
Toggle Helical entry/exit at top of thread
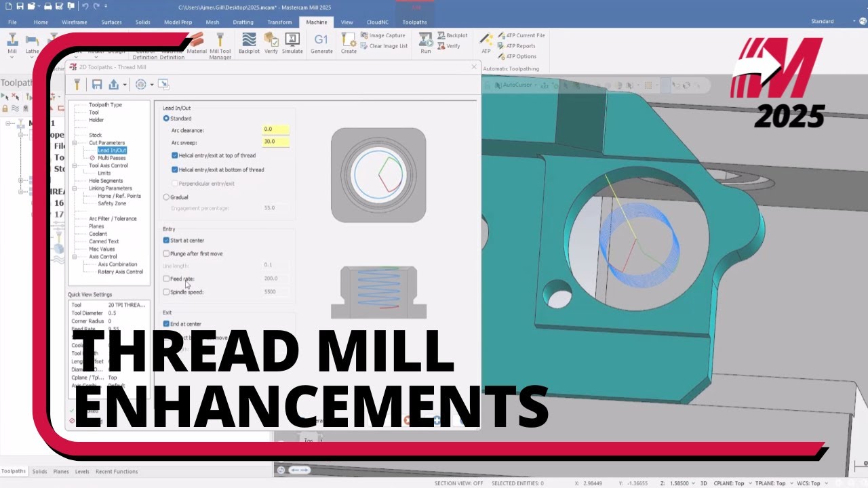click(x=175, y=155)
